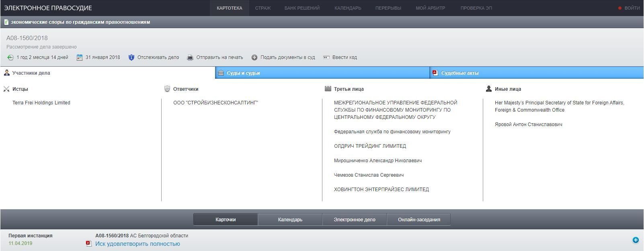Viewport: 644px width, 251px height.
Task: Open the ПРОВЕРКА ЭП menu item
Action: [x=476, y=8]
